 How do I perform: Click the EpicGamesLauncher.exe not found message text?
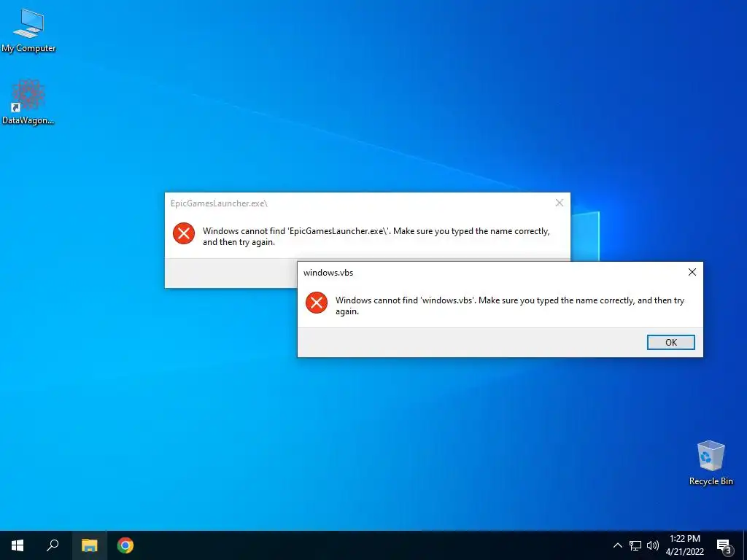pos(376,236)
